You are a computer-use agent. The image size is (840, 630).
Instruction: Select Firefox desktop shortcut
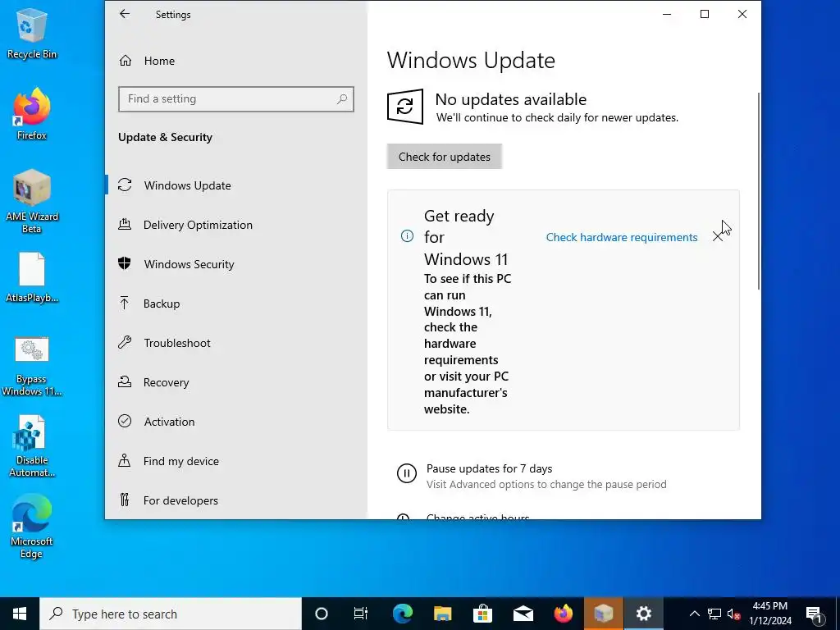32,114
